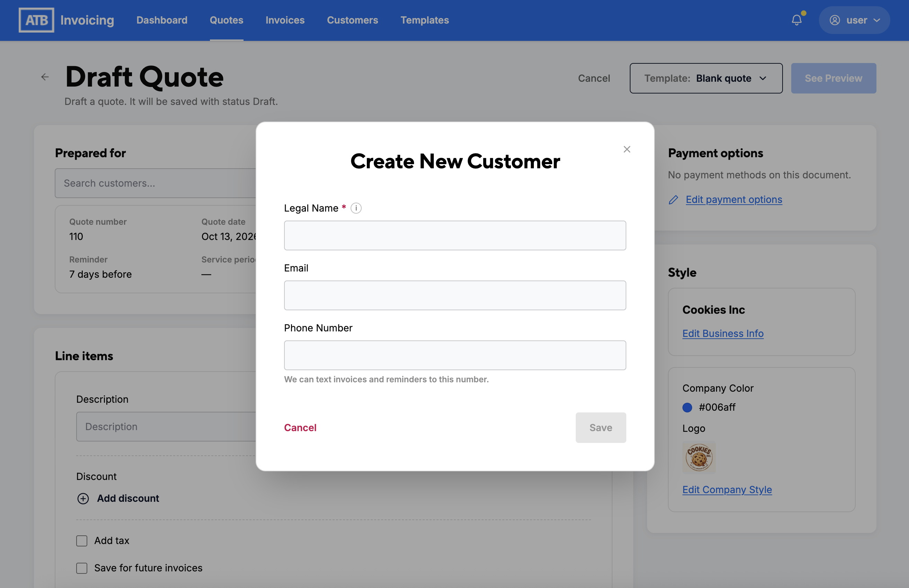Click the ATB Invoicing logo
Viewport: 909px width, 588px height.
tap(67, 20)
